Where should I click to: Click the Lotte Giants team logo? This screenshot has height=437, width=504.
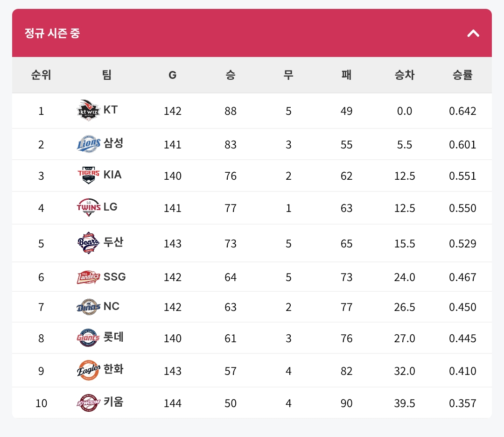click(88, 338)
